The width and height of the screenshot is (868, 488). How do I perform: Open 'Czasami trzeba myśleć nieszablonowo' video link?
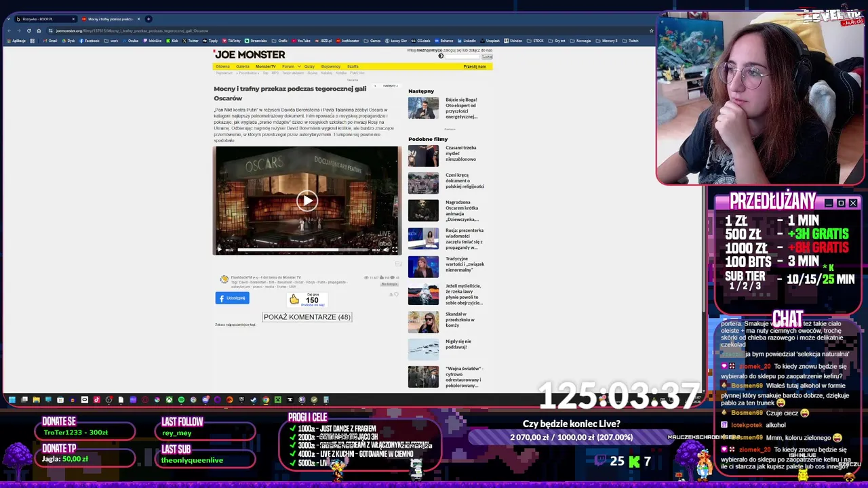[x=461, y=153]
